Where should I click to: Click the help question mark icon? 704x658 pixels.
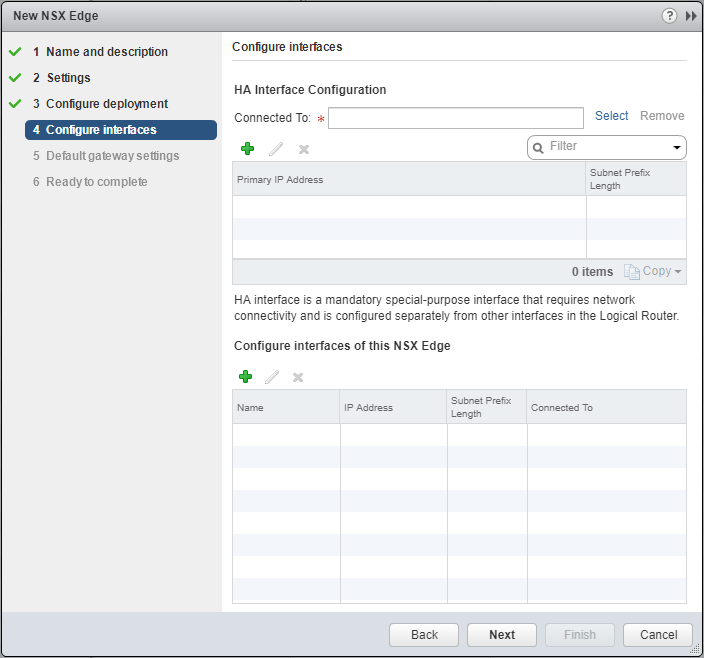(669, 16)
